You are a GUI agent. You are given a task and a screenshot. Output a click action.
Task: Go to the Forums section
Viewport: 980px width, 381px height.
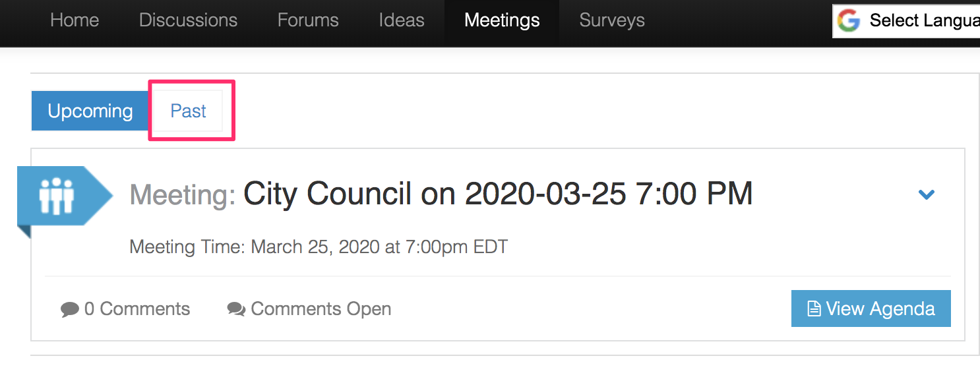(x=307, y=20)
